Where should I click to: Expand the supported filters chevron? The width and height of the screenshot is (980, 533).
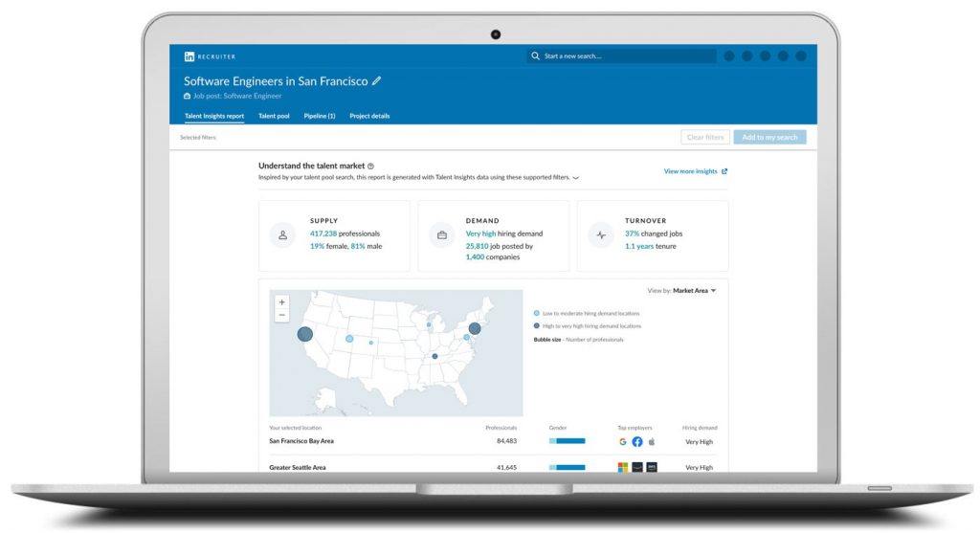click(x=575, y=178)
